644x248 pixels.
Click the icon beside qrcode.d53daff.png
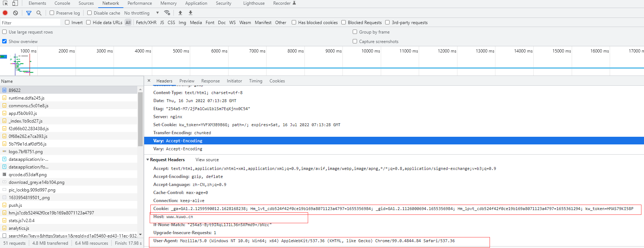[x=4, y=174]
